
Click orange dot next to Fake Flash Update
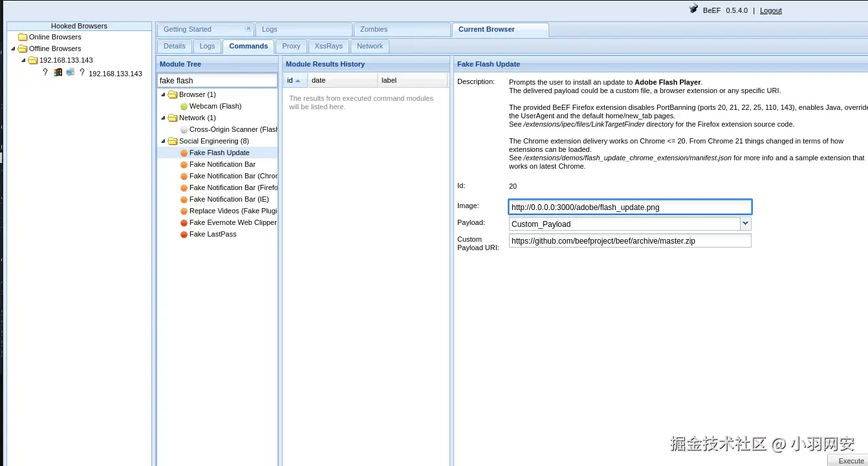(184, 153)
